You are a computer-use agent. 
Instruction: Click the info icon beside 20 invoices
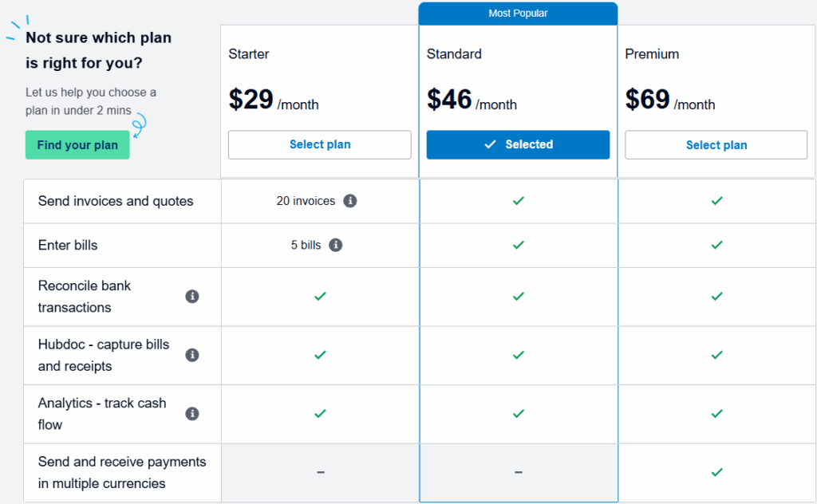pyautogui.click(x=350, y=201)
